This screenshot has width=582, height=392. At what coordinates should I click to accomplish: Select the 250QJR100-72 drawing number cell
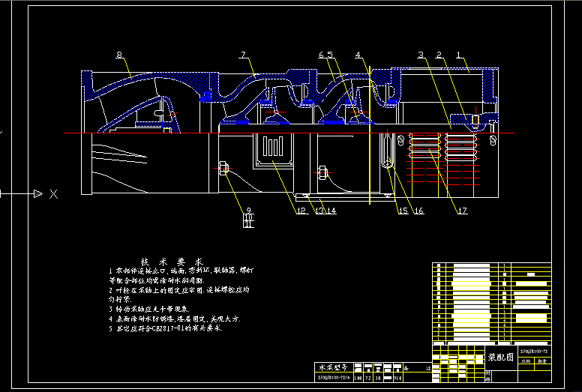pyautogui.click(x=534, y=351)
